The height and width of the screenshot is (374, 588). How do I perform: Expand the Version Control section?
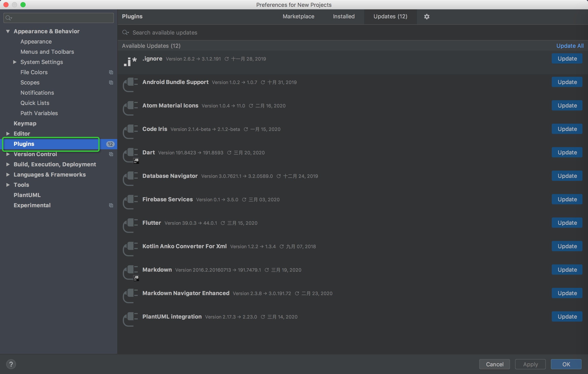point(8,154)
